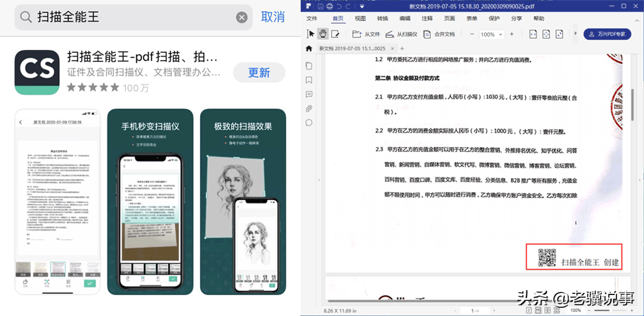This screenshot has width=644, height=316.
Task: Click the toolbar zoom out minus button
Action: [x=472, y=34]
